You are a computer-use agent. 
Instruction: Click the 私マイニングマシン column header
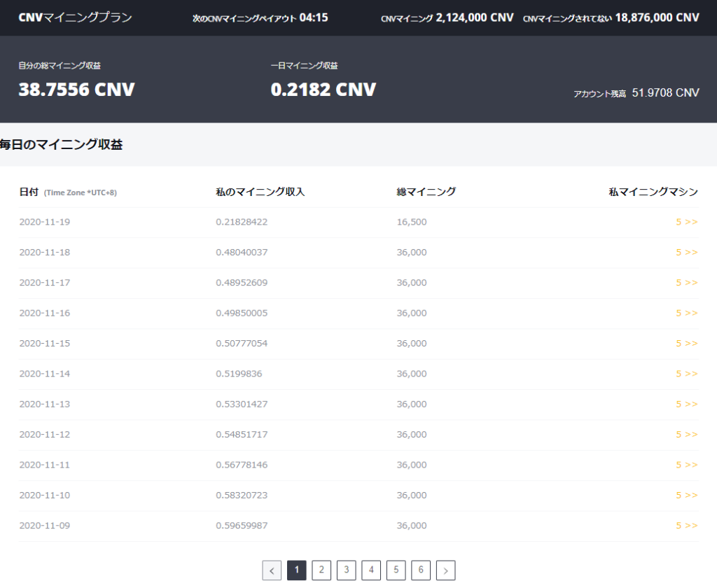(653, 192)
